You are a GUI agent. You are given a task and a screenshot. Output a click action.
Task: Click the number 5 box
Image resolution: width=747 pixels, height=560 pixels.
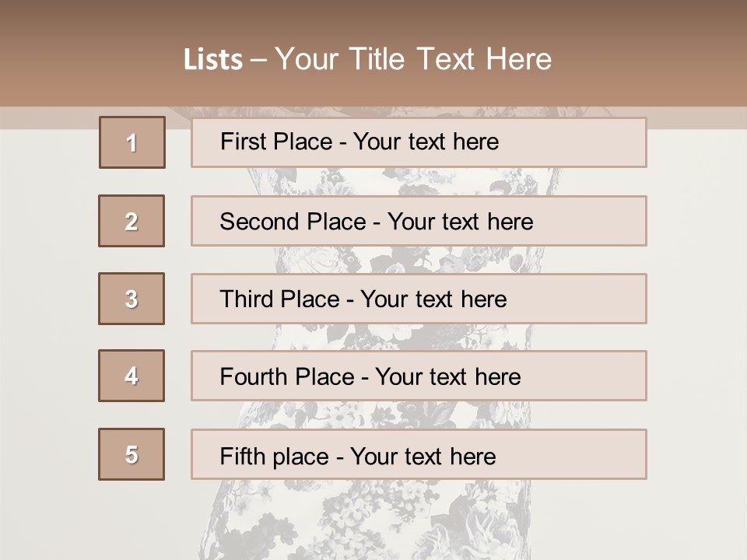132,454
